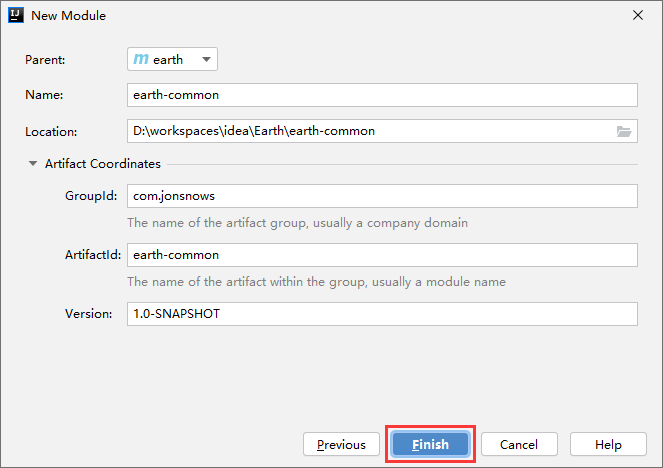The height and width of the screenshot is (468, 663).
Task: Collapse the Artifact Coordinates triangle
Action: (x=33, y=164)
